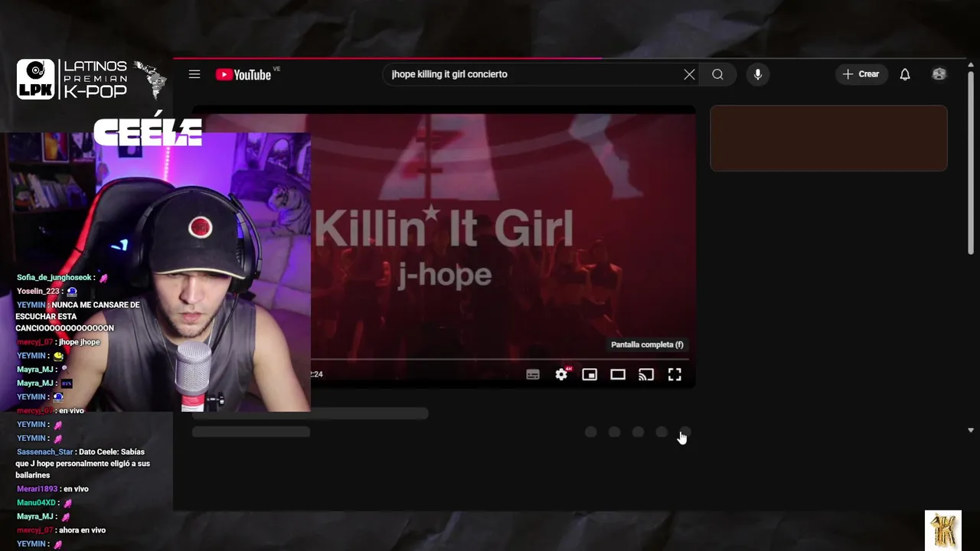Screen dimensions: 980x551
Task: Switch to theater mode view
Action: pyautogui.click(x=618, y=374)
